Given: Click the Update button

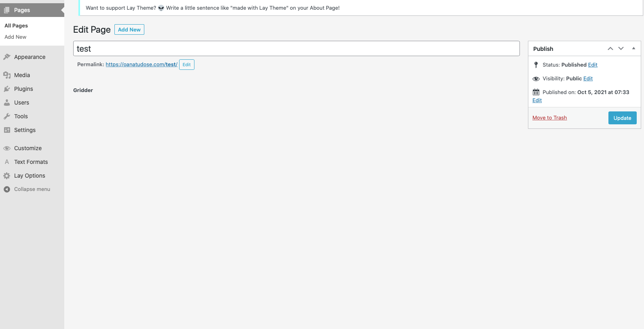Looking at the screenshot, I should (622, 118).
